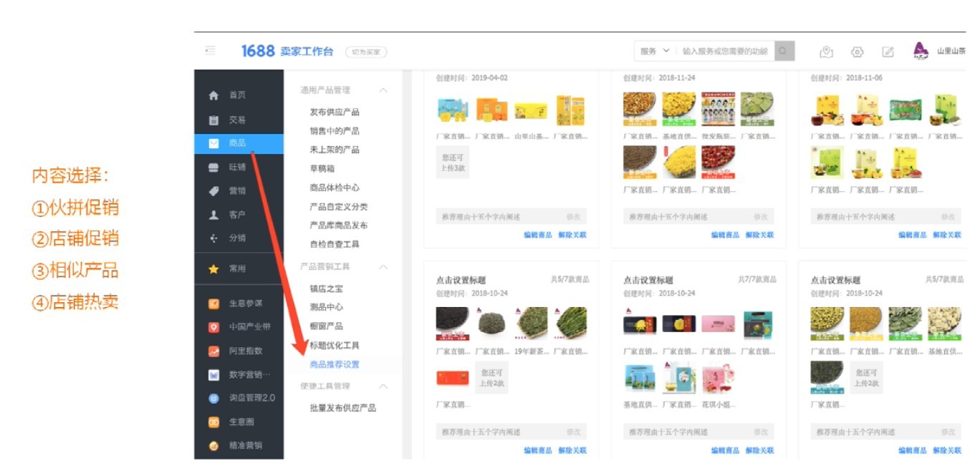
Task: Open 批量发布供应产品 menu item
Action: tap(343, 408)
